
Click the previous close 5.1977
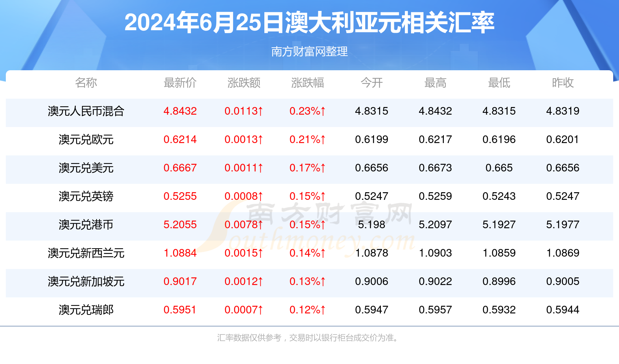click(x=563, y=225)
